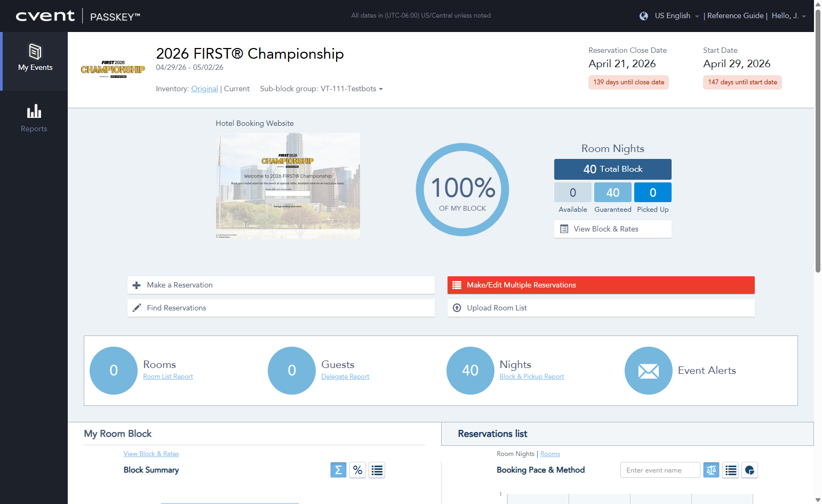Image resolution: width=822 pixels, height=504 pixels.
Task: Switch Block Summary to list view
Action: [377, 470]
